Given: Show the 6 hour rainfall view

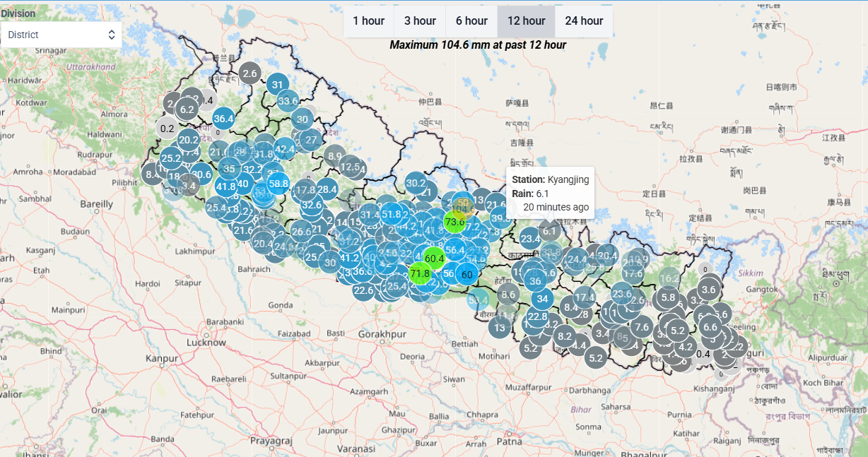Looking at the screenshot, I should [471, 20].
